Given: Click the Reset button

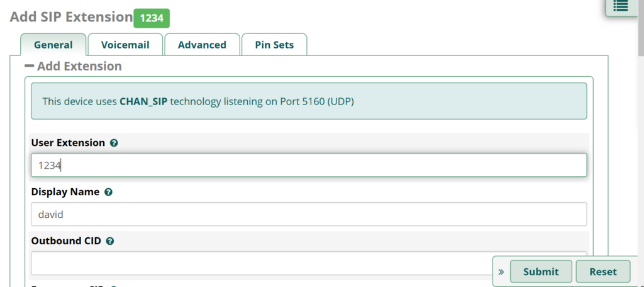Looking at the screenshot, I should pyautogui.click(x=603, y=271).
